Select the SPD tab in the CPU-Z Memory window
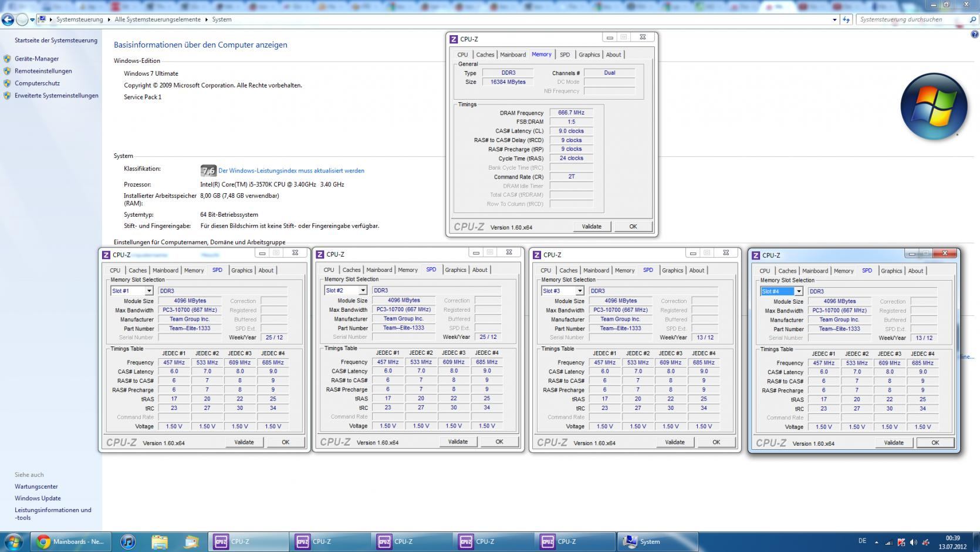 pyautogui.click(x=565, y=55)
